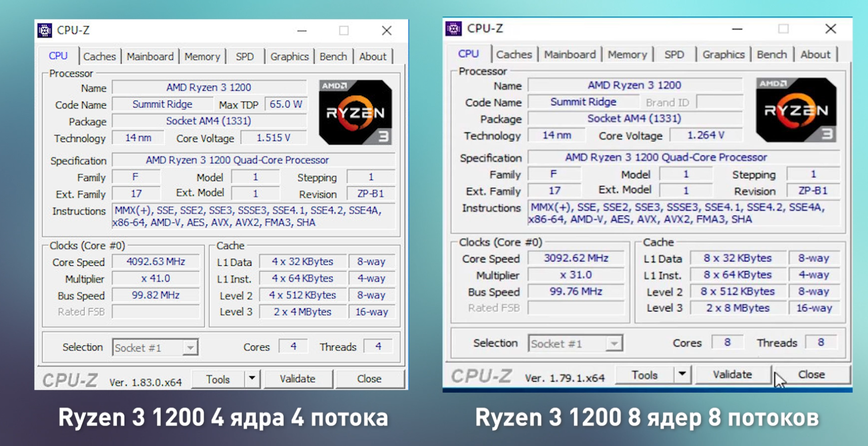Click Bus Speed 99.76 MHz value
Viewport: 868px width, 446px height.
pos(576,291)
